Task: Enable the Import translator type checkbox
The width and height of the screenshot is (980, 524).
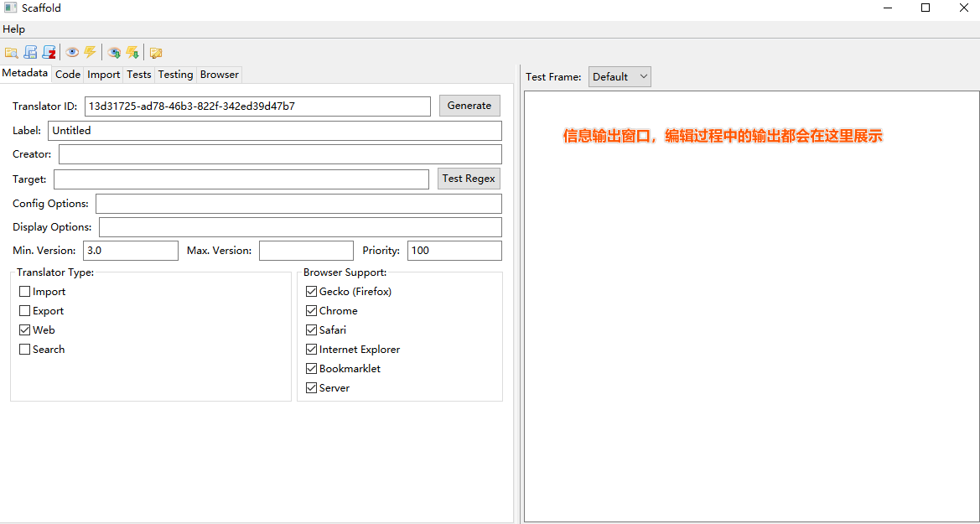Action: [x=24, y=291]
